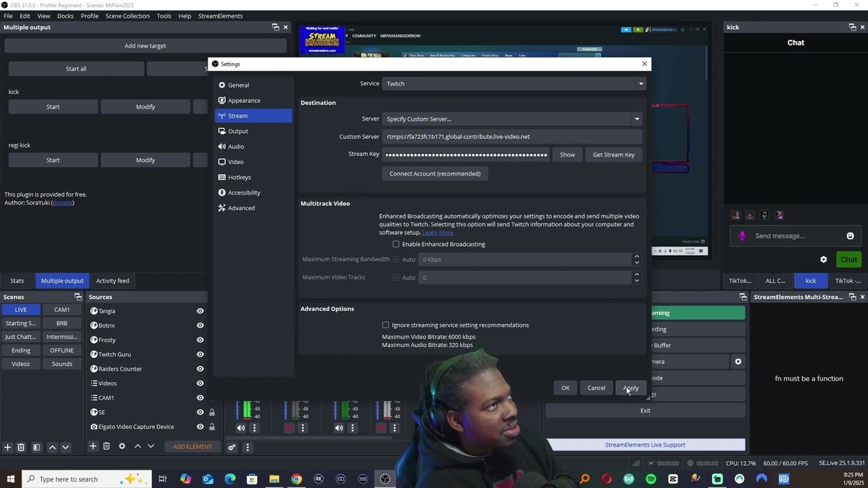Image resolution: width=868 pixels, height=488 pixels.
Task: Select the BRB scene
Action: click(x=62, y=323)
